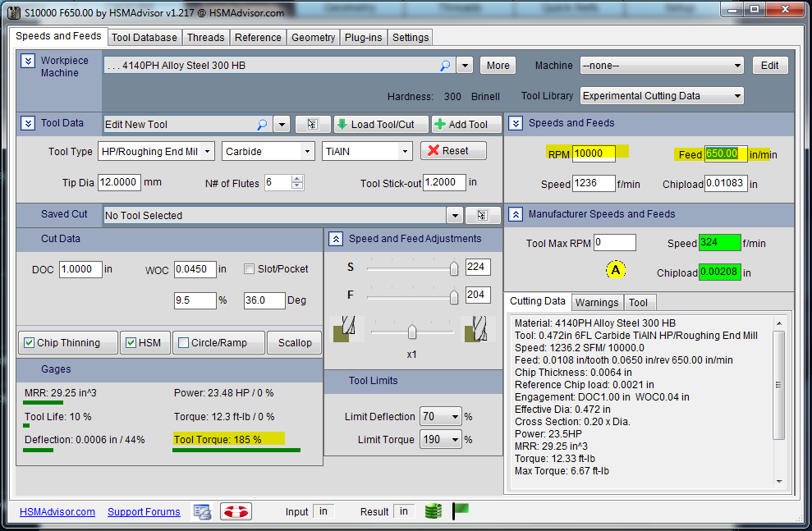
Task: Open the Saved Cut dropdown arrow
Action: 455,215
